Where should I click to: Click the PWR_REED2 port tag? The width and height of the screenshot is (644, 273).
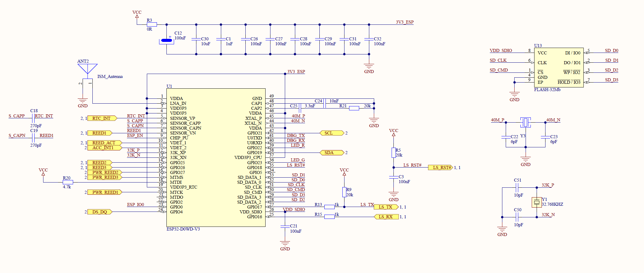[x=105, y=172]
